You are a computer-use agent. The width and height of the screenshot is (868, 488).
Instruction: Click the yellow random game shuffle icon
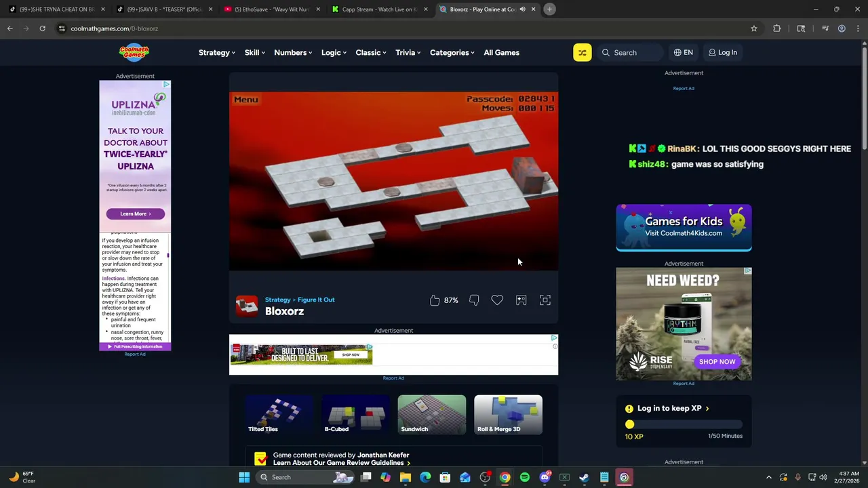(582, 52)
